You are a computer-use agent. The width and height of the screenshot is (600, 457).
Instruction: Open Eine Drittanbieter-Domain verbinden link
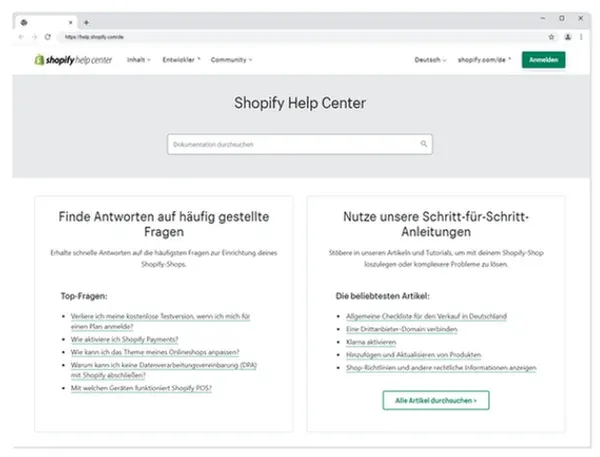tap(401, 329)
